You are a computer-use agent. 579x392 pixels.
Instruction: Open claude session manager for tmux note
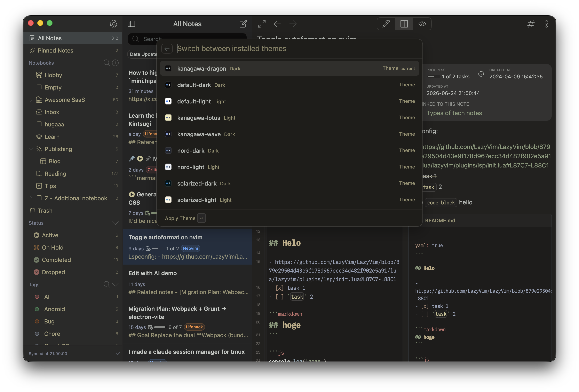click(187, 353)
